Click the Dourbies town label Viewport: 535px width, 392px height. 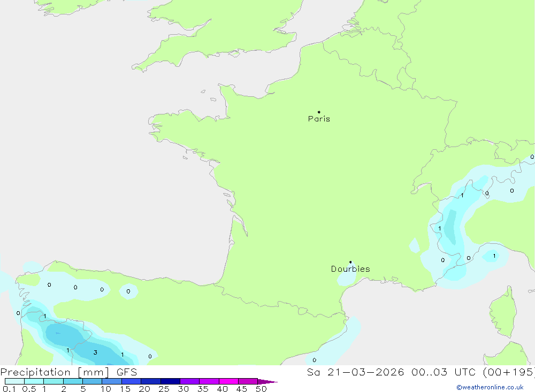[x=350, y=269]
